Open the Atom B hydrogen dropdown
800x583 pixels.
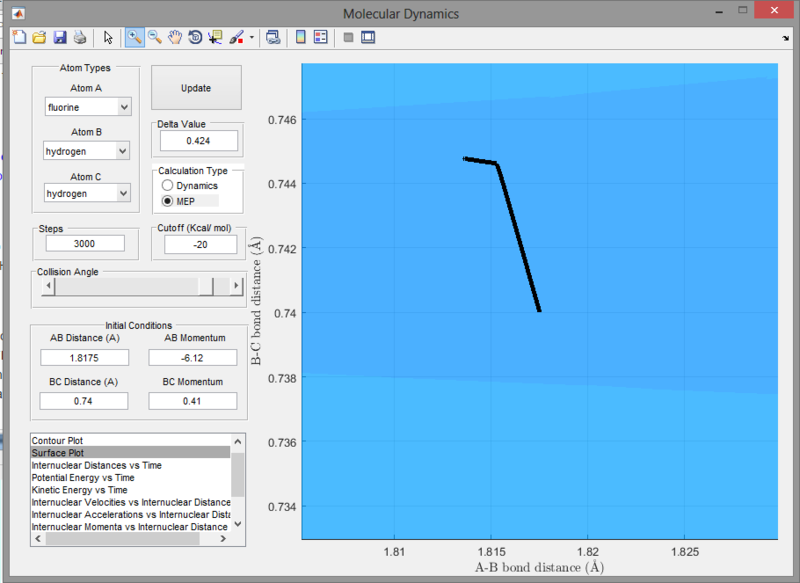(86, 151)
